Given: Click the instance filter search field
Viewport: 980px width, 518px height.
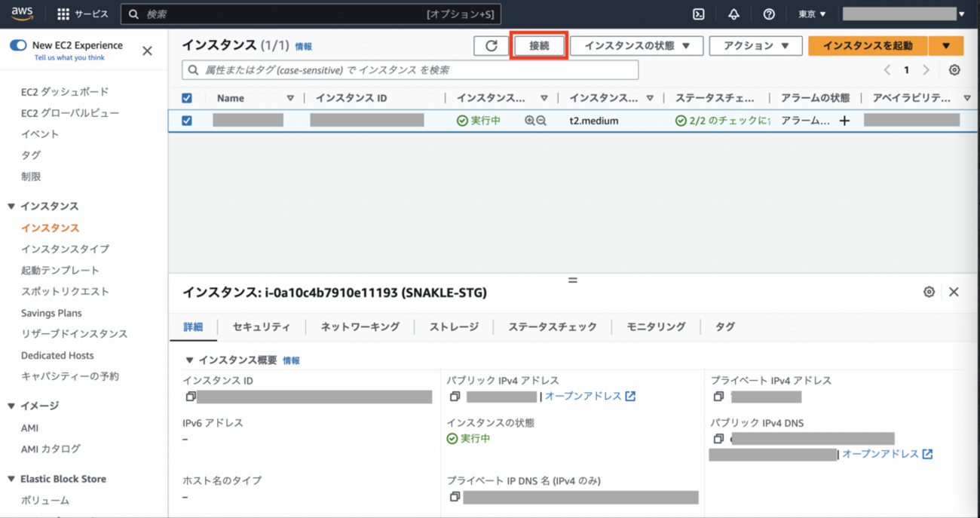Looking at the screenshot, I should tap(411, 70).
